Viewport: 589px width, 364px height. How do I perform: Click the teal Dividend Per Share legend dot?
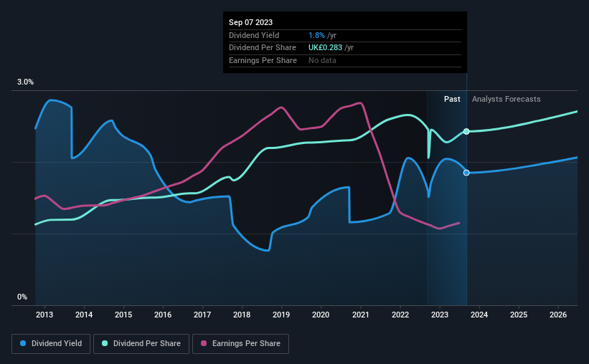tap(105, 343)
